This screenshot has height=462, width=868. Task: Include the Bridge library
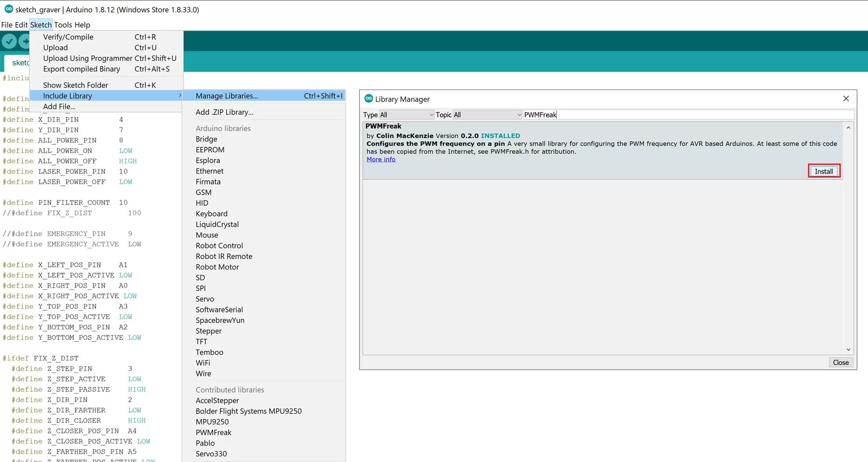coord(264,139)
